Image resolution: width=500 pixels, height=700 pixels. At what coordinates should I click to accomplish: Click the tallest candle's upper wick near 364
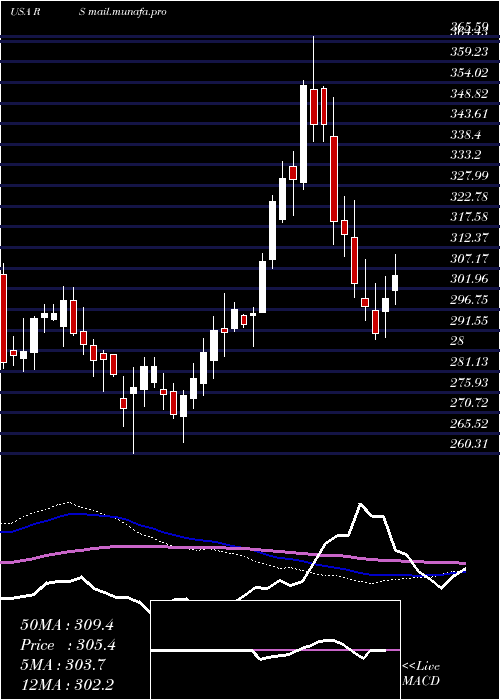point(313,60)
